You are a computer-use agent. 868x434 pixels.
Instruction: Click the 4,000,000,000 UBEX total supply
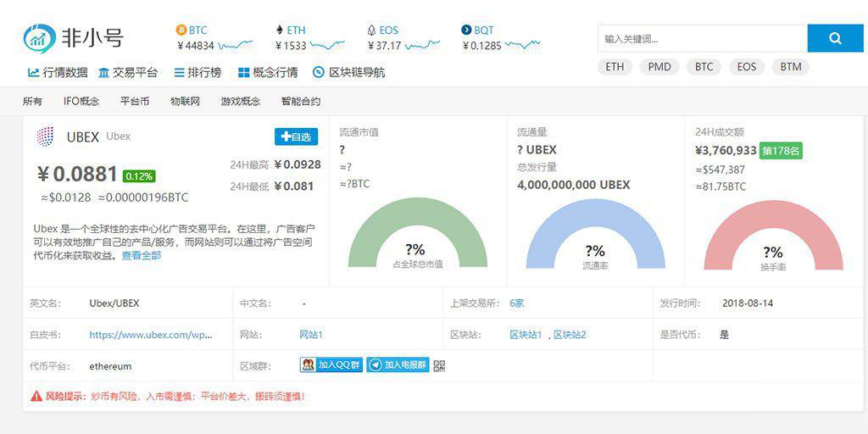[574, 184]
